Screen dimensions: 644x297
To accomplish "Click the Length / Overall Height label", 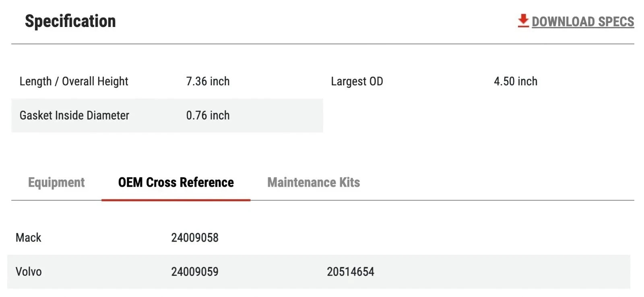I will pos(74,81).
